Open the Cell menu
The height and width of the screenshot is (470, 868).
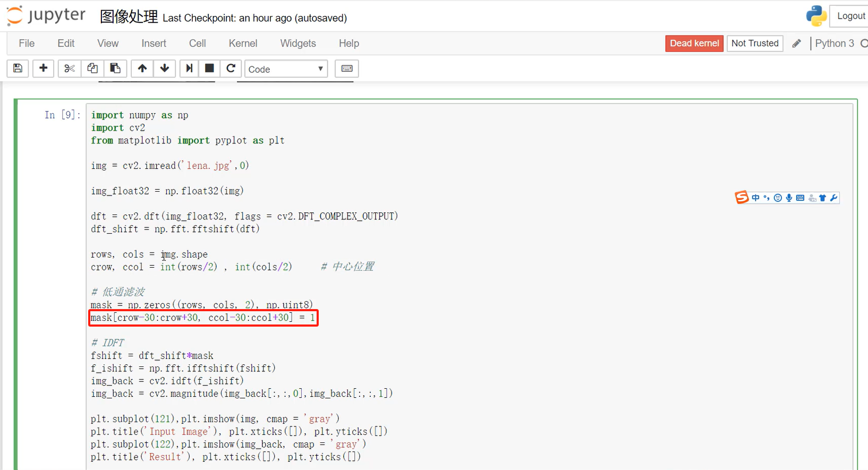click(198, 44)
